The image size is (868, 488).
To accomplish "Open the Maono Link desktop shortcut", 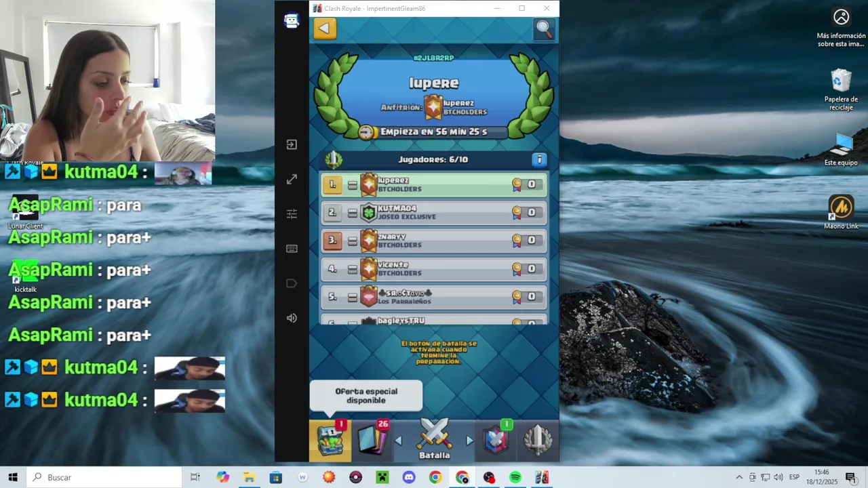I will pyautogui.click(x=841, y=212).
